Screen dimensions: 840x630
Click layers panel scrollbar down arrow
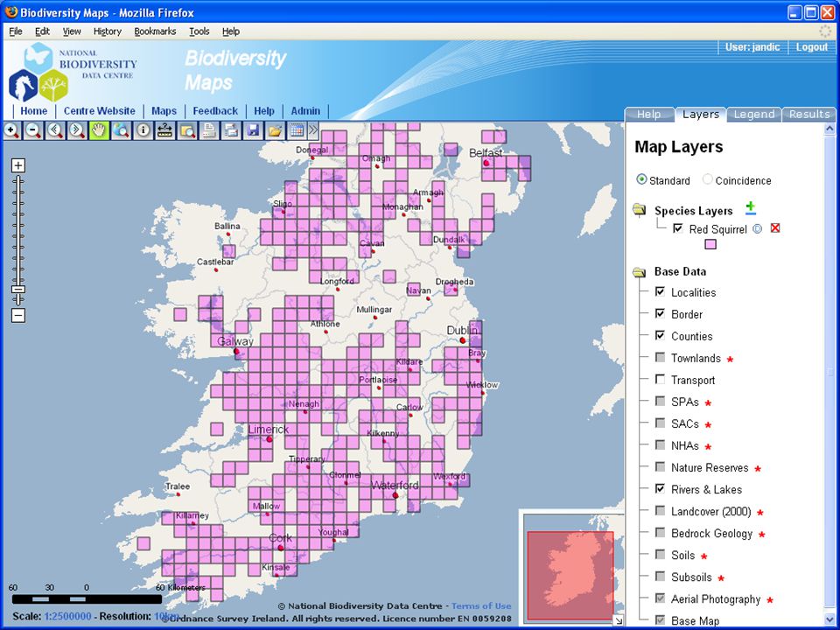(x=829, y=619)
